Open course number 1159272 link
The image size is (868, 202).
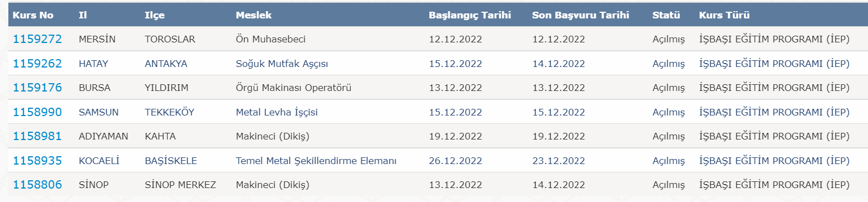tap(37, 40)
